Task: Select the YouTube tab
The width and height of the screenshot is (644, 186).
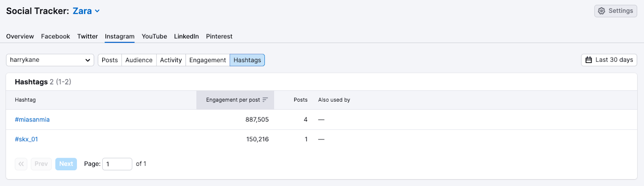Action: coord(154,36)
